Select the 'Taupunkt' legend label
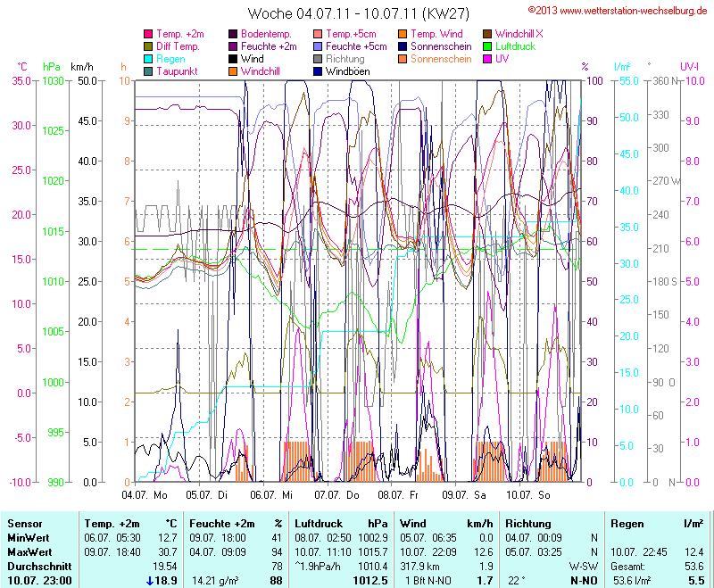 click(x=177, y=71)
